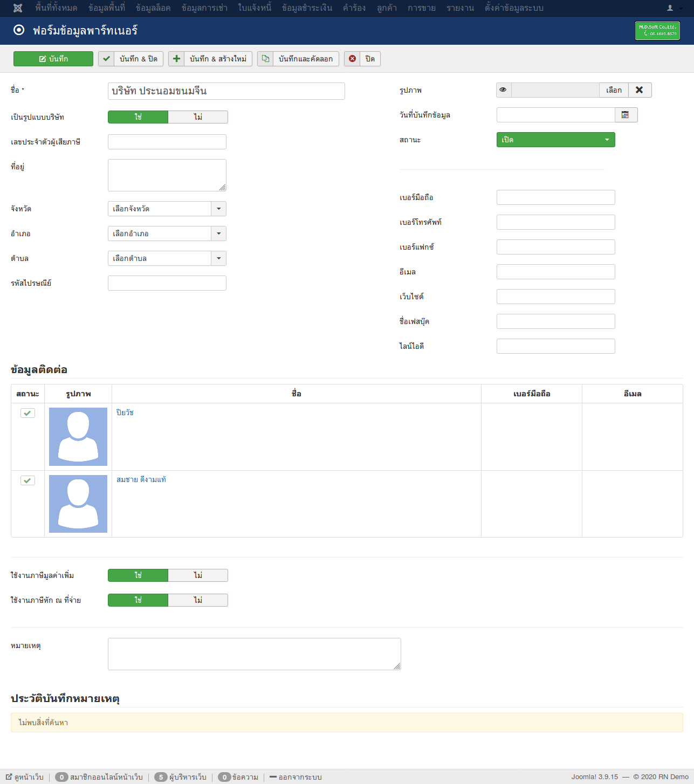Open the เลือกจังหวัด province dropdown
This screenshot has width=694, height=784.
(167, 209)
